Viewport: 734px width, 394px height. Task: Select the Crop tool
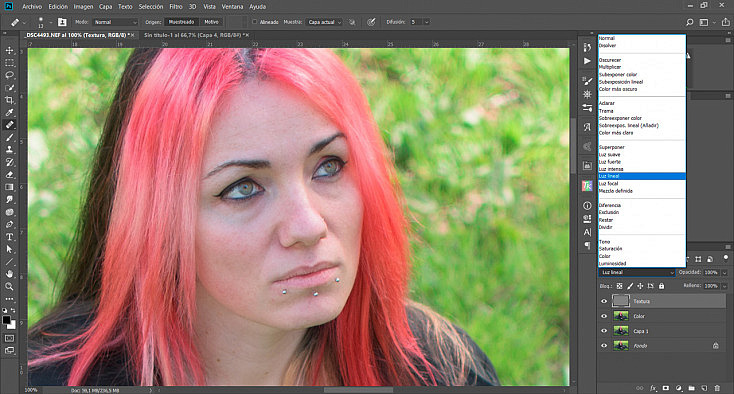tap(9, 100)
